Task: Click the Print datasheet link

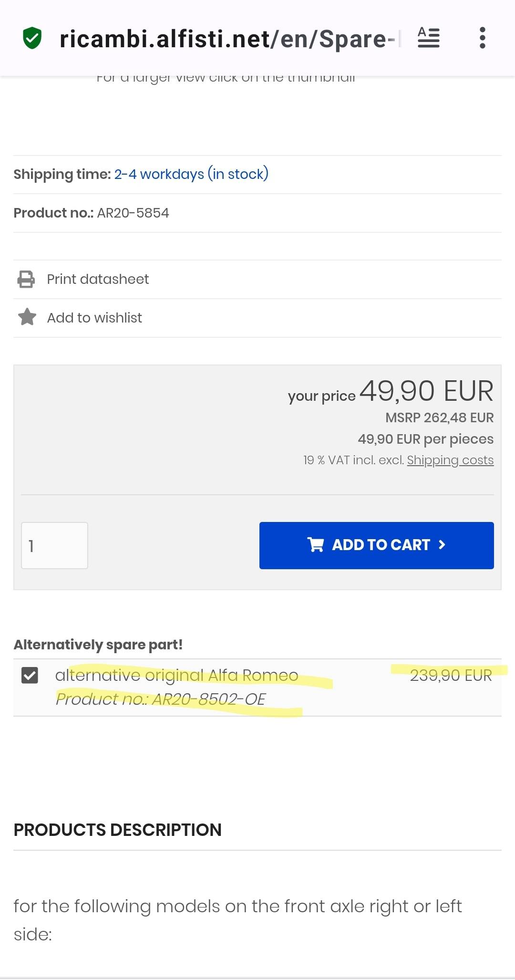Action: (98, 279)
